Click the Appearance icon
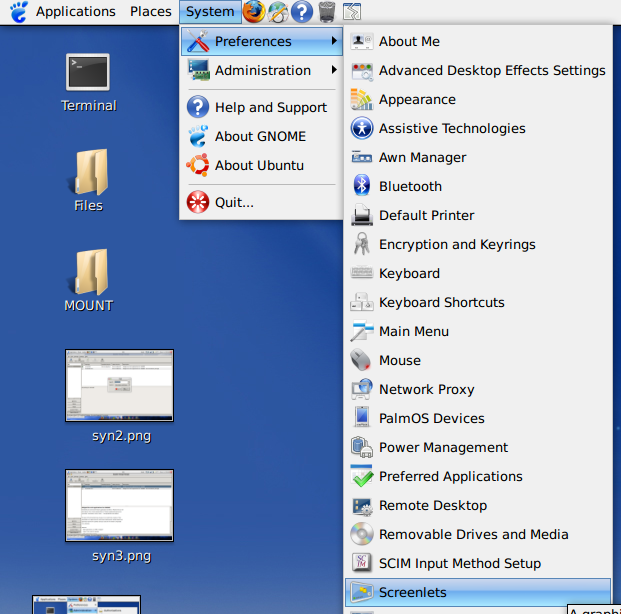This screenshot has height=614, width=621. [x=362, y=99]
